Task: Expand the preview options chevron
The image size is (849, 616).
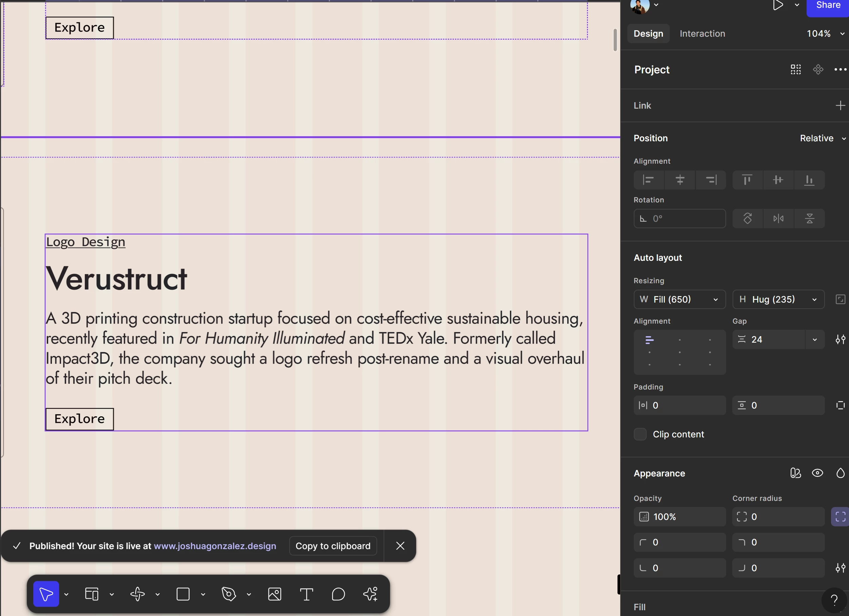Action: tap(797, 5)
